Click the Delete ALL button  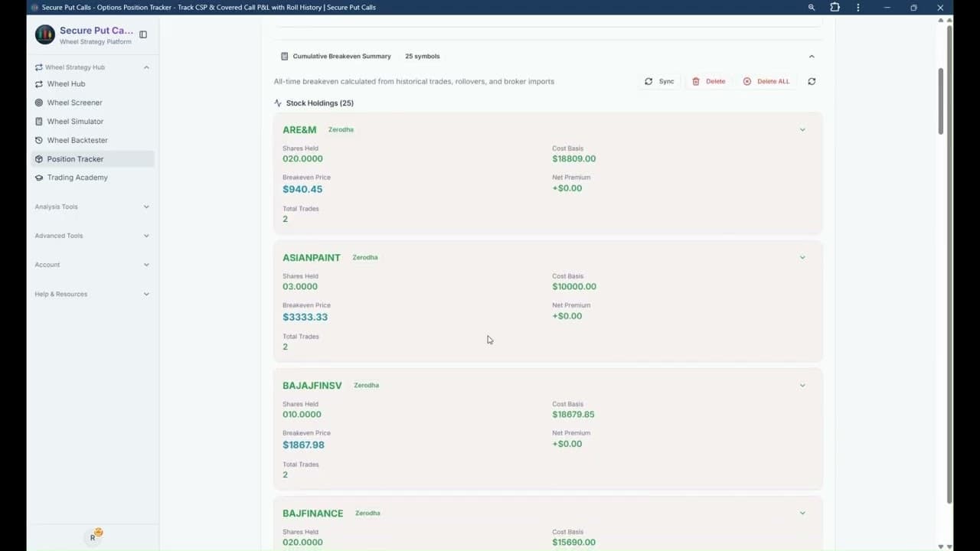pos(766,81)
